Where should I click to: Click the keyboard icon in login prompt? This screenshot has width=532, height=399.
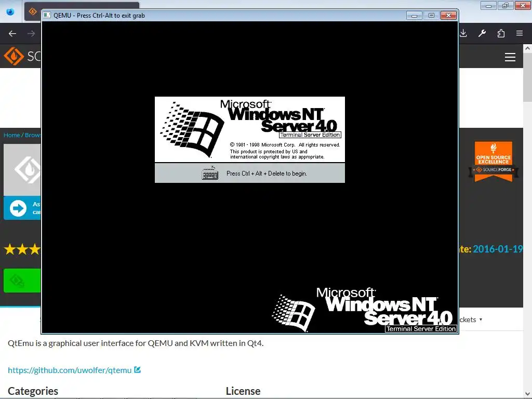[210, 173]
